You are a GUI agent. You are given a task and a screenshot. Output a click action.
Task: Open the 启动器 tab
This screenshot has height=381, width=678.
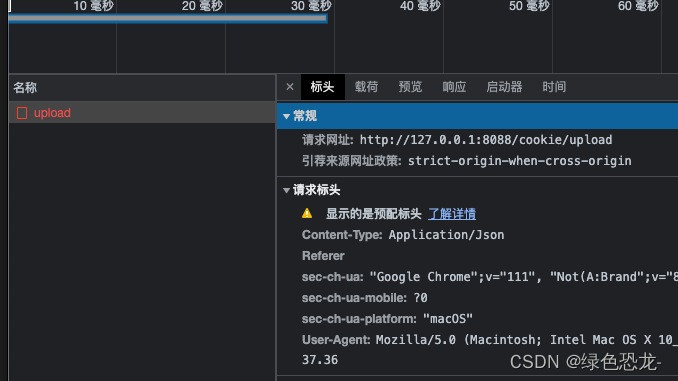point(504,87)
